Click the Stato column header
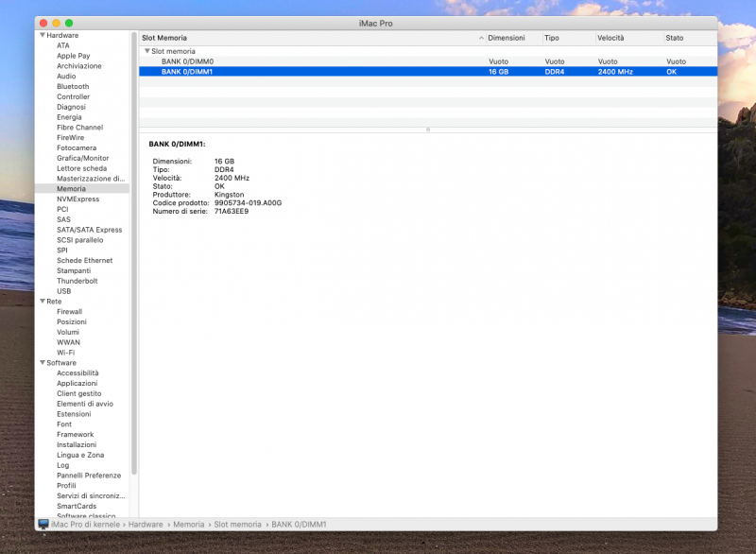Viewport: 756px width, 554px height. point(674,38)
